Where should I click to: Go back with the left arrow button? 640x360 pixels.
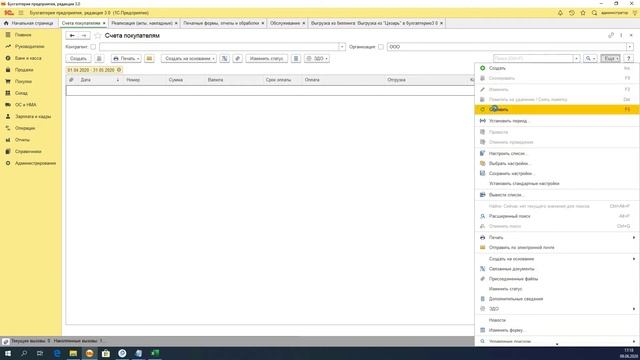(x=72, y=36)
